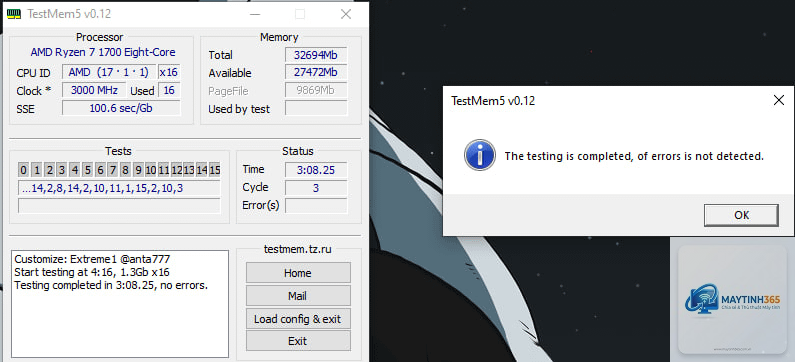Select test number 13 box
This screenshot has width=795, height=362.
click(x=189, y=169)
